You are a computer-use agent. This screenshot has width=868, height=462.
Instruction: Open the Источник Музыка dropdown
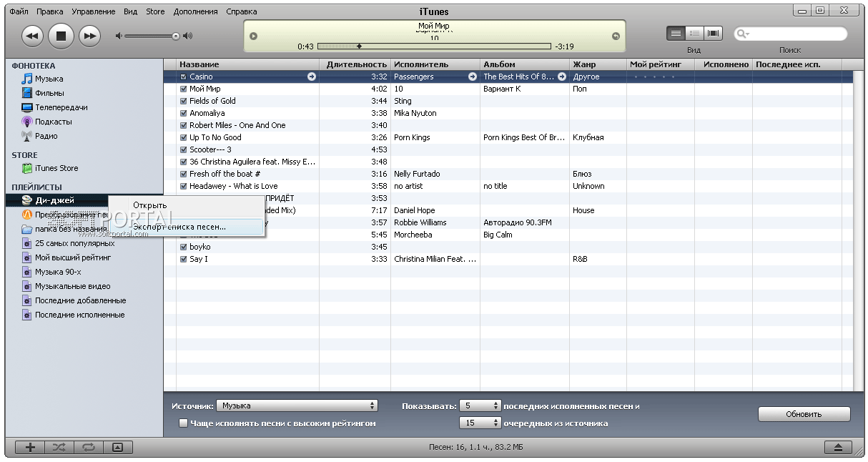point(297,406)
